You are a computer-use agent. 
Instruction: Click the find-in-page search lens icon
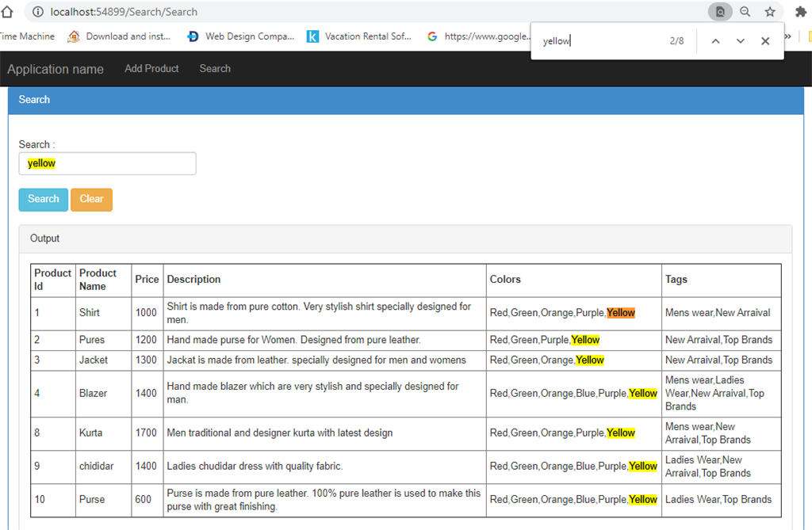(720, 11)
